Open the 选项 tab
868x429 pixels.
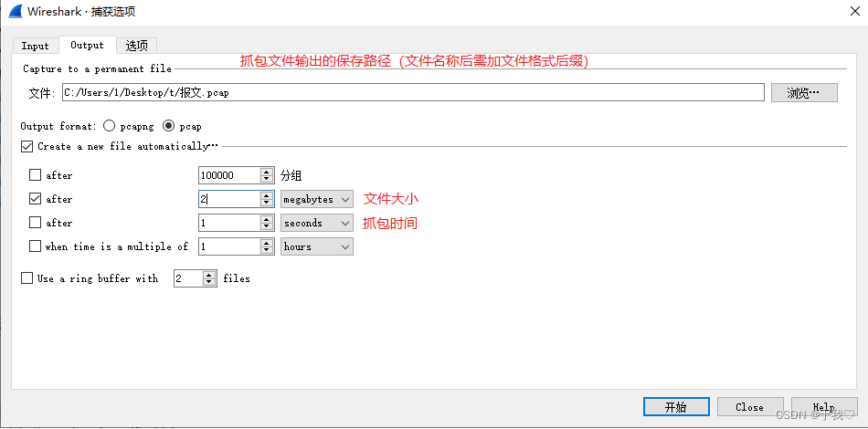(x=137, y=46)
